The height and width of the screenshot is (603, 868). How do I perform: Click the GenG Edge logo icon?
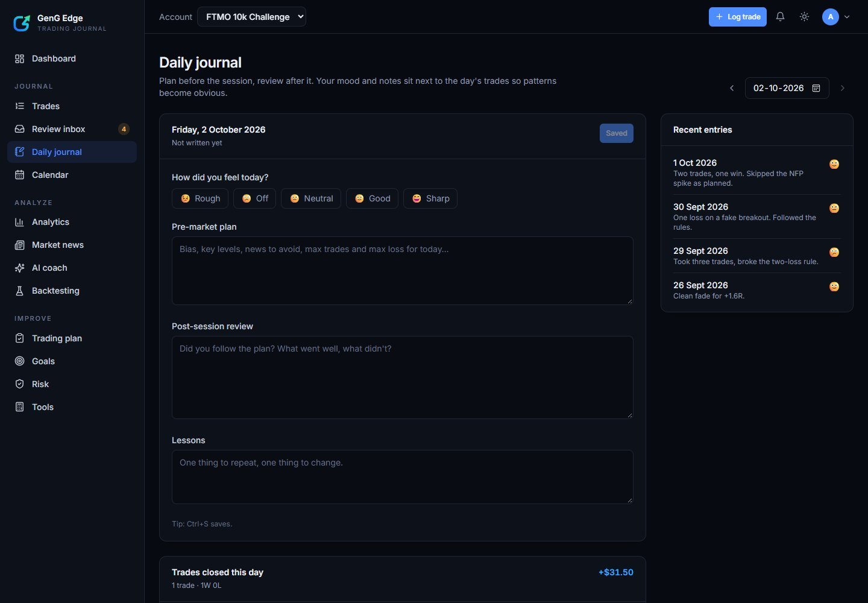point(22,23)
